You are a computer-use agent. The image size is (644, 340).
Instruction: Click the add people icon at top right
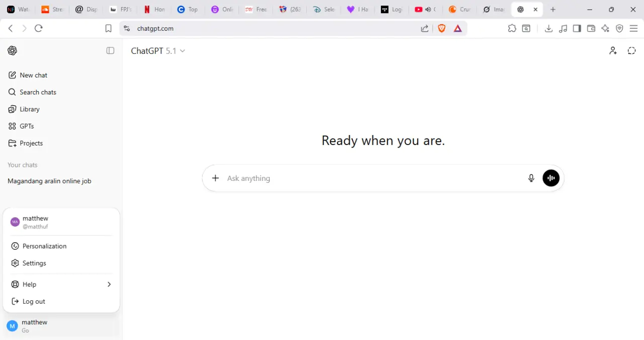[x=613, y=50]
